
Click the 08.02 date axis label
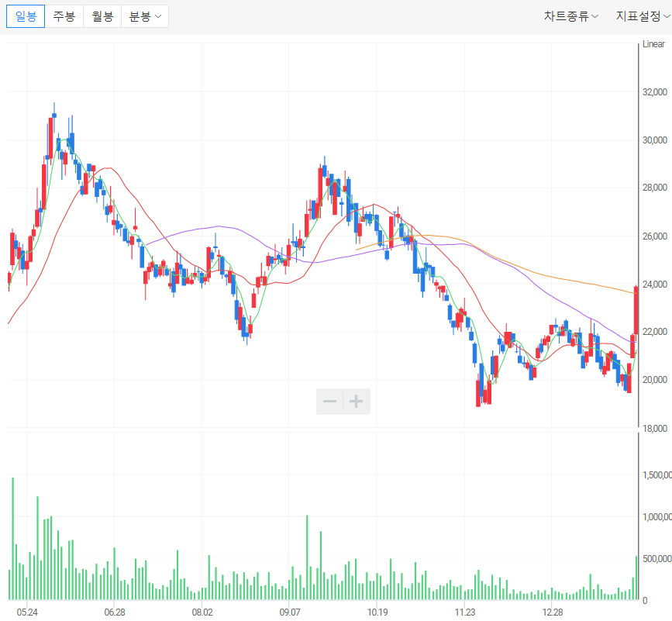pos(202,612)
